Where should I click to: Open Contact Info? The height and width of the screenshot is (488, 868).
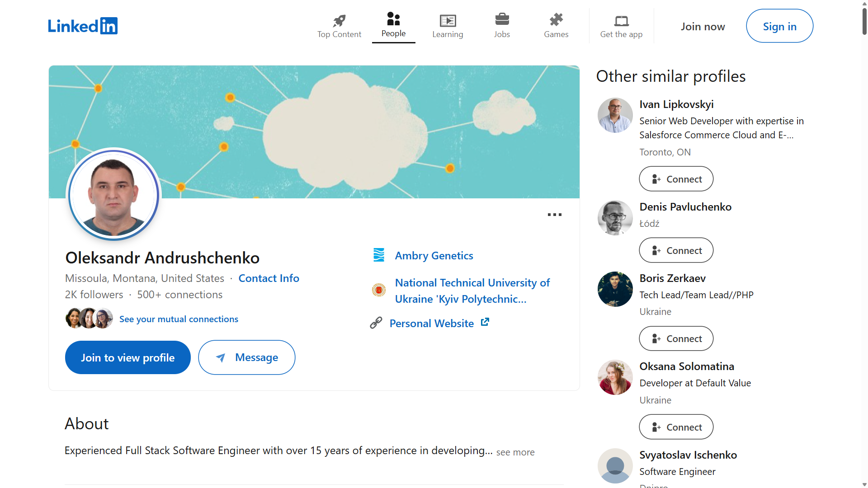tap(269, 278)
